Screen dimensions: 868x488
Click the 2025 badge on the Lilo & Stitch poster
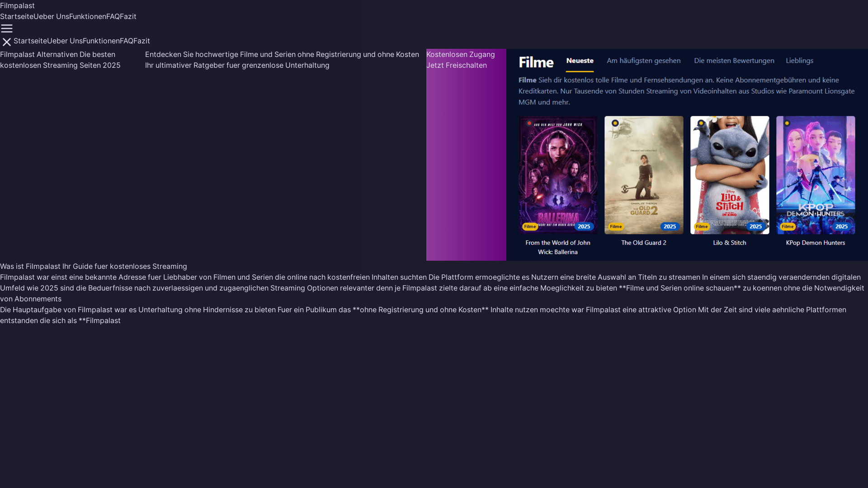755,226
